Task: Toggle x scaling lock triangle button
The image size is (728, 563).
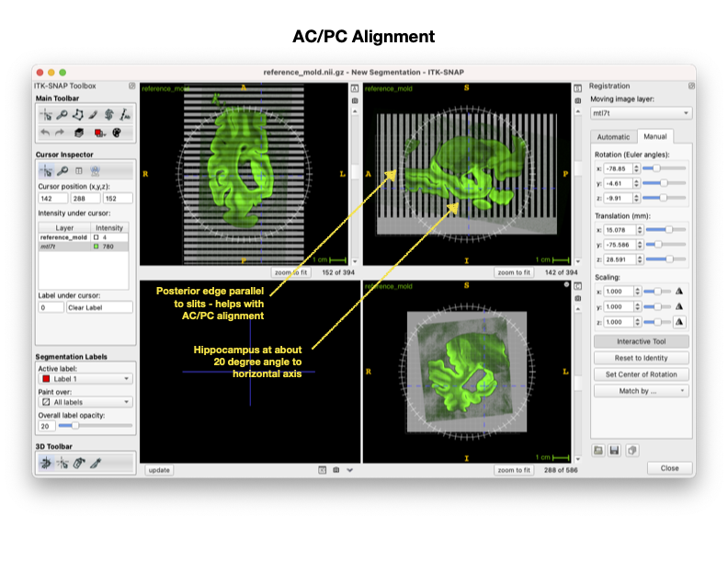Action: [679, 292]
